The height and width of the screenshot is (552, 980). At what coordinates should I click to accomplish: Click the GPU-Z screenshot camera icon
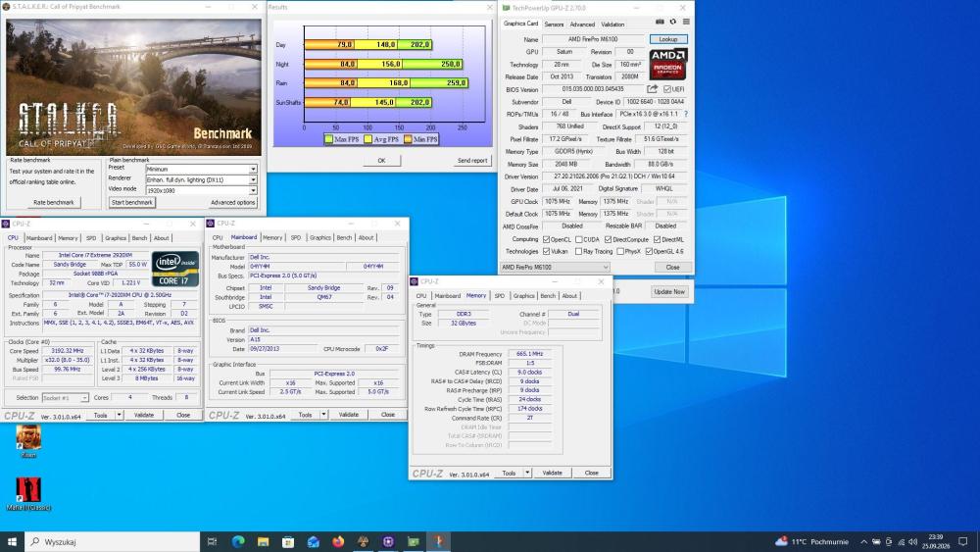point(660,22)
